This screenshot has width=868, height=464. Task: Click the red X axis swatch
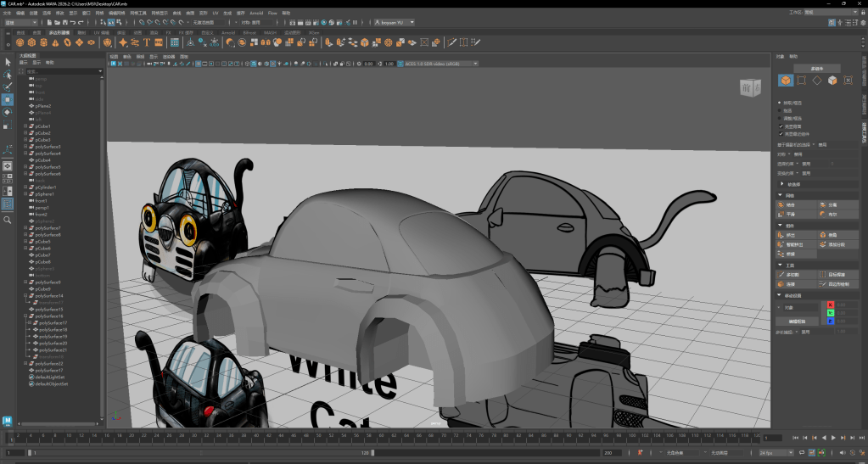(x=831, y=304)
